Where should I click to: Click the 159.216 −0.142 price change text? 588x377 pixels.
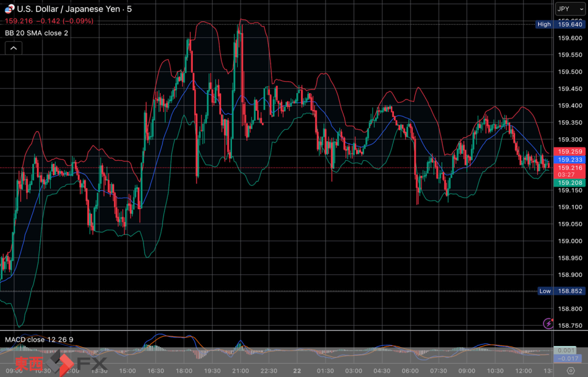tap(49, 21)
